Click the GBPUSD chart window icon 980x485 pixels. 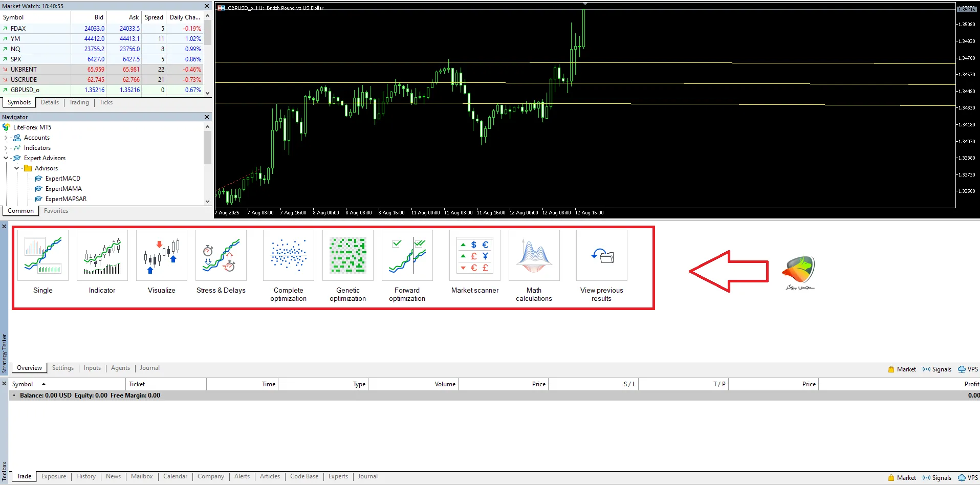click(221, 8)
